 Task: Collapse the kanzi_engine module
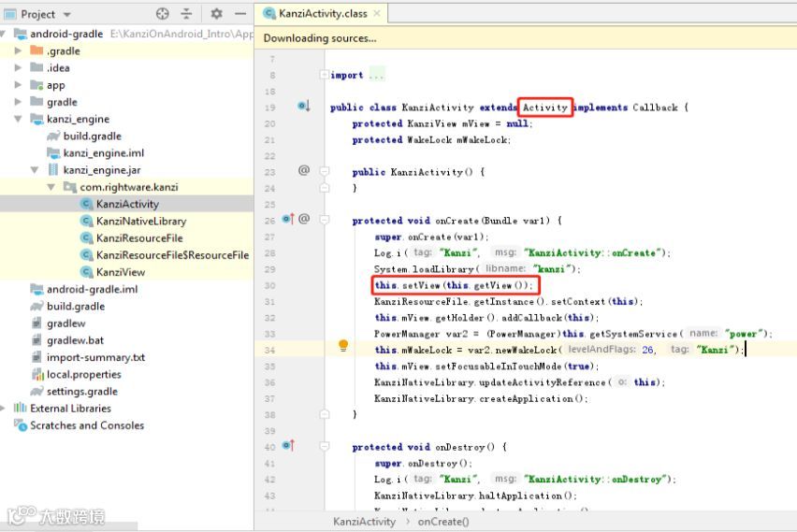point(18,119)
